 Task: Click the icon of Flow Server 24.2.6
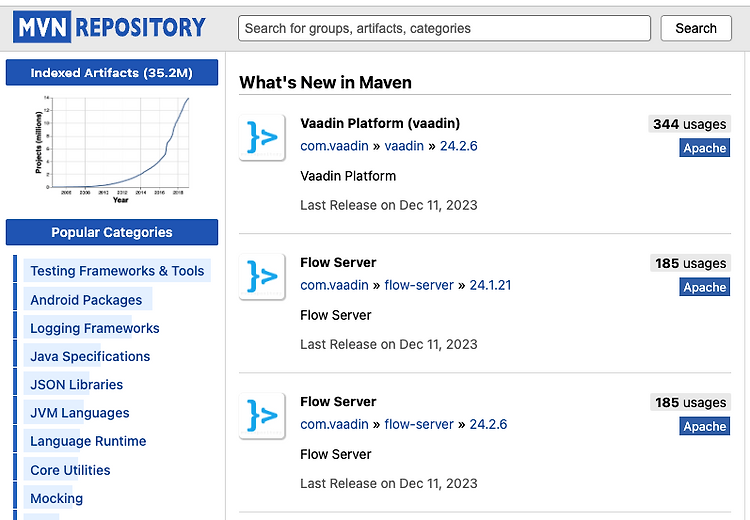coord(262,416)
